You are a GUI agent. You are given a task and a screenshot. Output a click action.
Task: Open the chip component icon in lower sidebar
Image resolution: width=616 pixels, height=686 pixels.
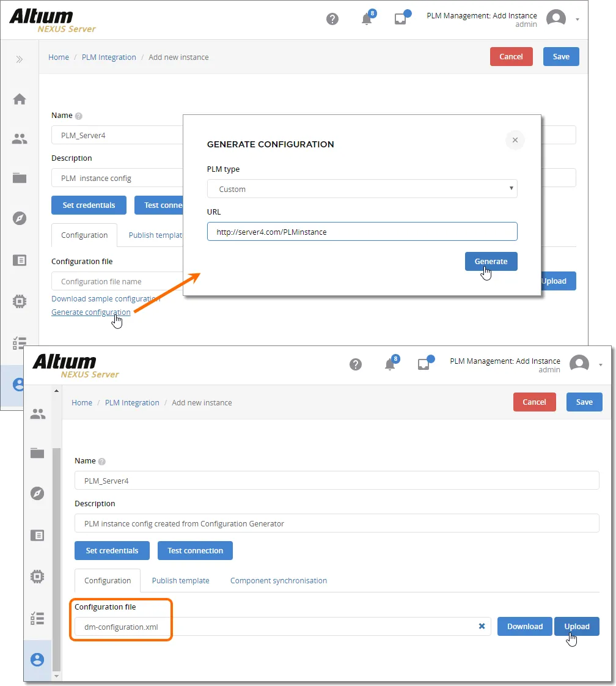pos(38,577)
